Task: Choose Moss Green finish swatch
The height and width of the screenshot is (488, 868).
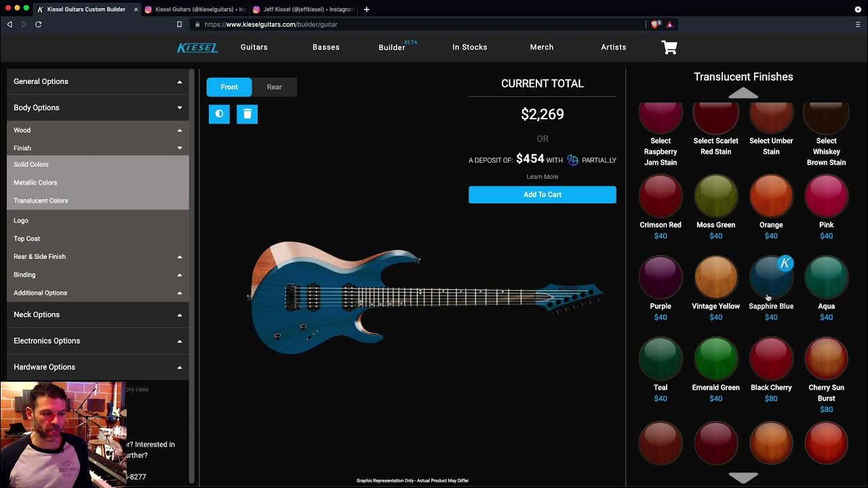Action: 716,196
